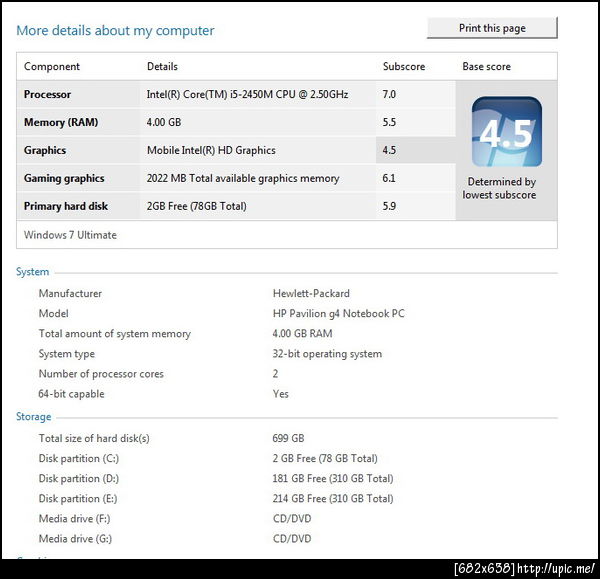Select the 'Total size of hard disk(s)' label
The width and height of the screenshot is (600, 579).
pos(94,439)
